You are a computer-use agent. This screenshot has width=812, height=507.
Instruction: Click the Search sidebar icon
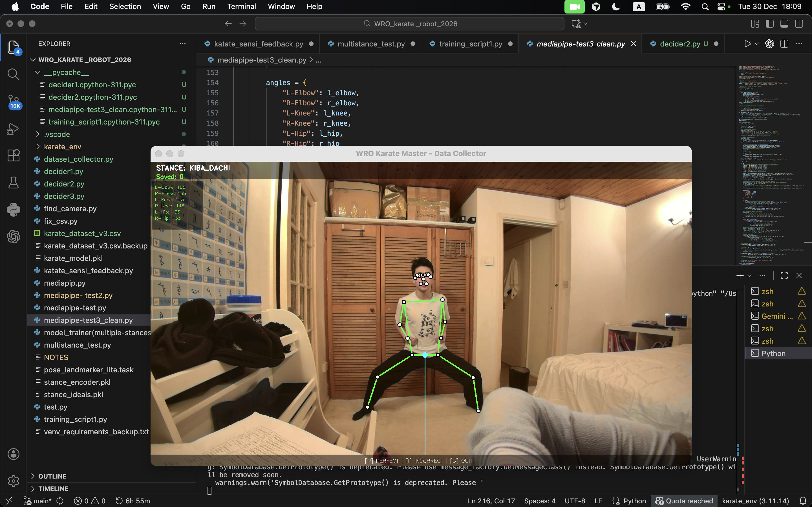click(14, 74)
